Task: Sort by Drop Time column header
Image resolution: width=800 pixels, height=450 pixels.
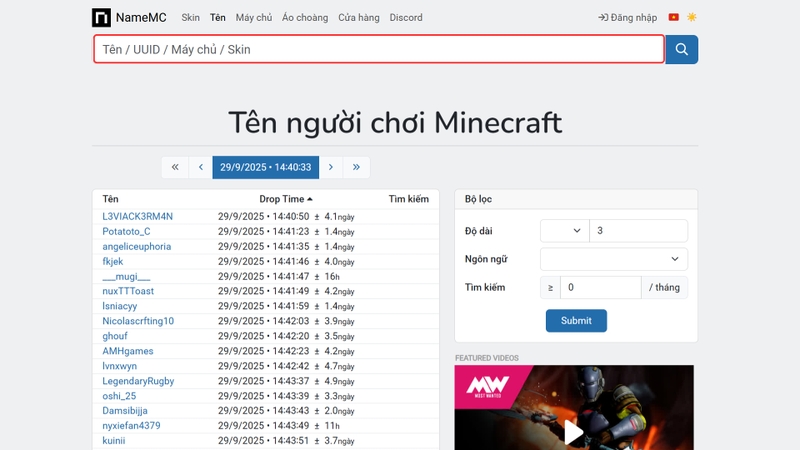Action: coord(286,199)
